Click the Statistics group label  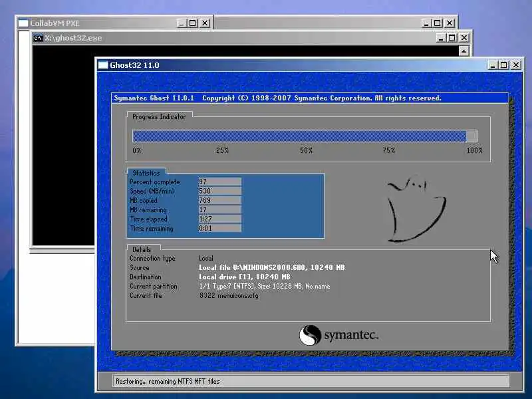pyautogui.click(x=146, y=173)
